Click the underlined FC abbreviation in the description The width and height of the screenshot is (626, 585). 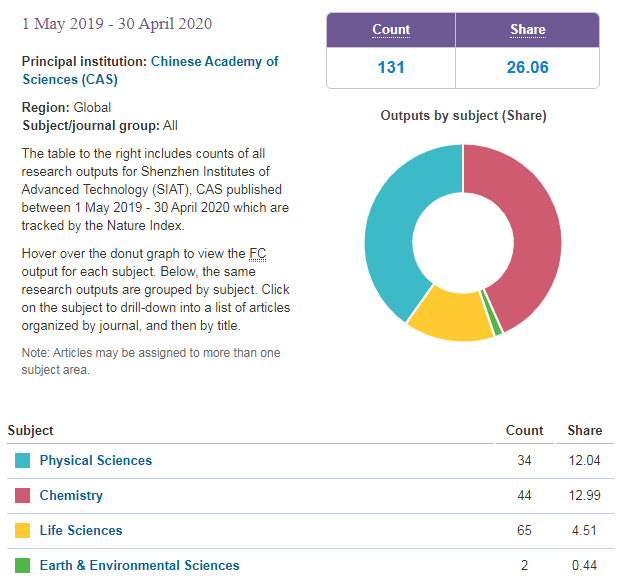click(x=258, y=253)
